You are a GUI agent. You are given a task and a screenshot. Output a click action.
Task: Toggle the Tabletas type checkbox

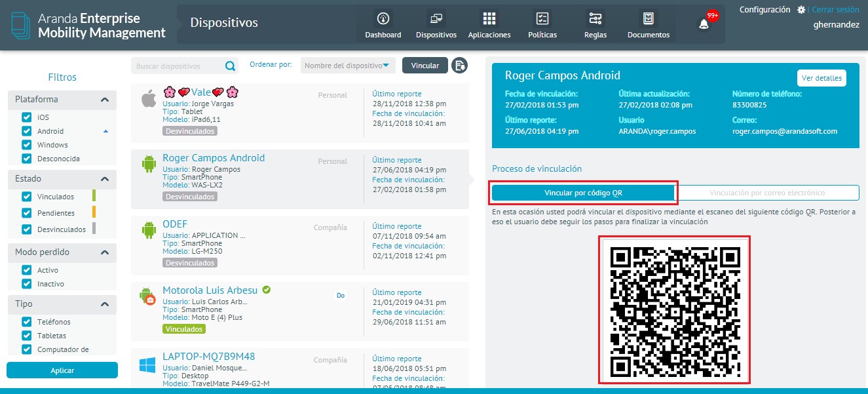coord(27,336)
